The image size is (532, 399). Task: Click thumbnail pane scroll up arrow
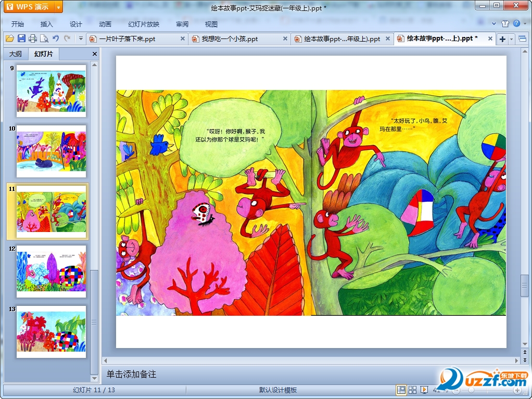coord(95,65)
